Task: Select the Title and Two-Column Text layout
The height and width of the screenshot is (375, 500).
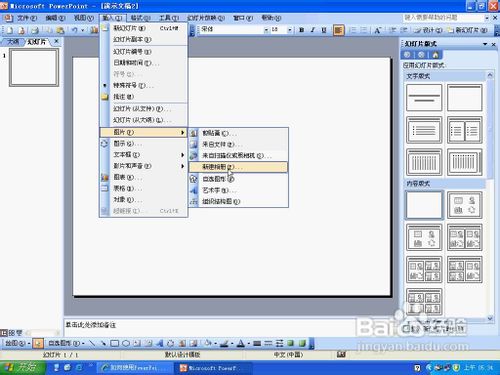Action: point(464,130)
